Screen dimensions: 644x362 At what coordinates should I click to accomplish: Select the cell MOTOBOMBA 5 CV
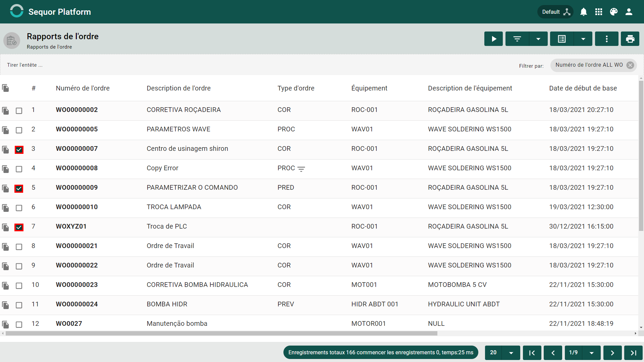pos(457,285)
